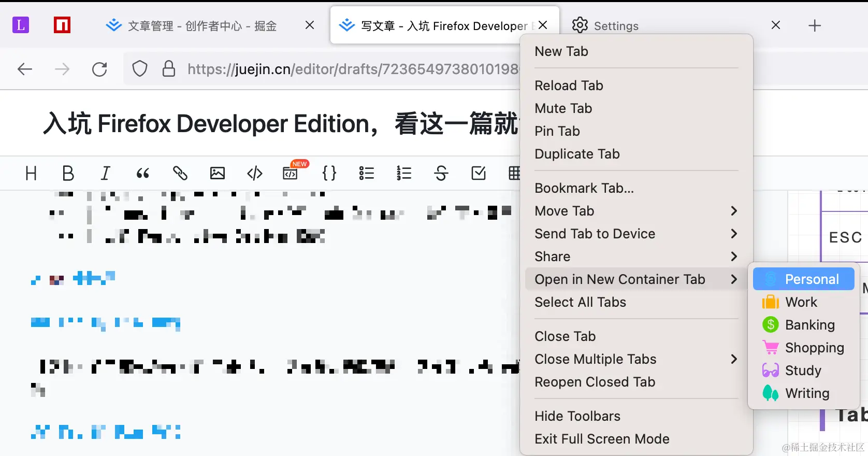This screenshot has width=868, height=456.
Task: Reload the page with refresh icon
Action: 99,69
